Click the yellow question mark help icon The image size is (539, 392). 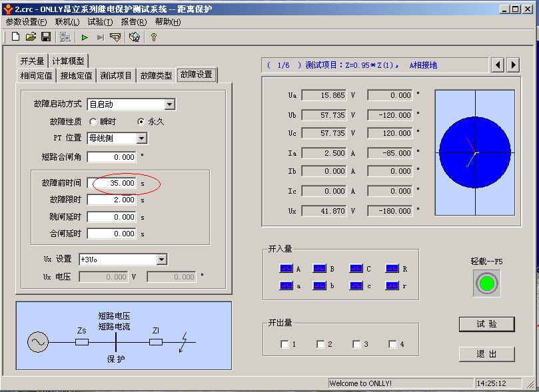coord(154,37)
